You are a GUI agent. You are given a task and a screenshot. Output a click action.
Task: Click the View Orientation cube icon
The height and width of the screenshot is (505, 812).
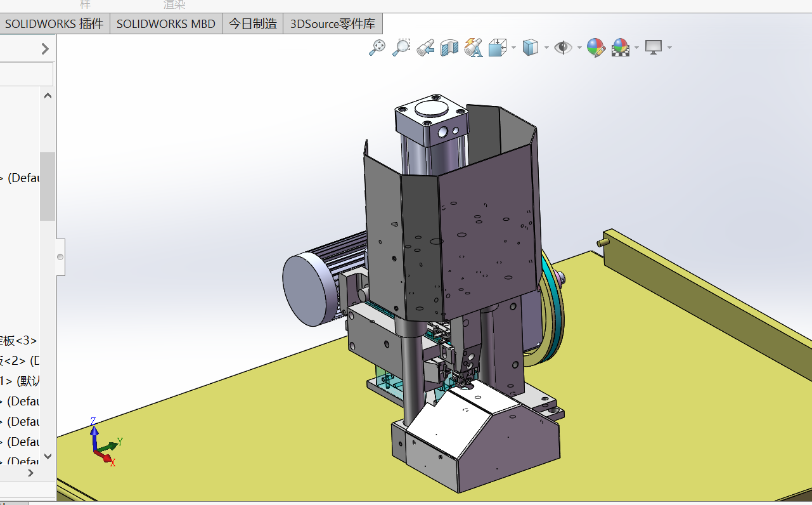click(498, 48)
